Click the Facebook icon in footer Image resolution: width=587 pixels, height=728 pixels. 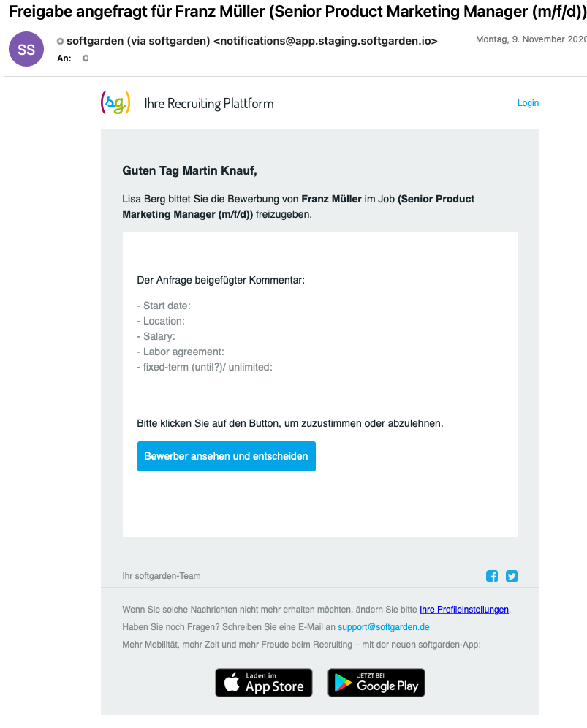point(492,576)
